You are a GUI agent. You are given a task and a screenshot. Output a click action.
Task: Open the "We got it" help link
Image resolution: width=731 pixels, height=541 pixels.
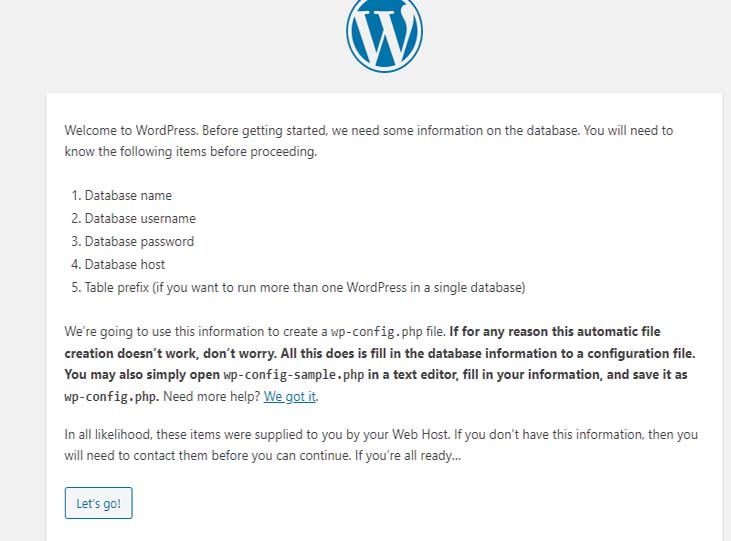tap(290, 396)
